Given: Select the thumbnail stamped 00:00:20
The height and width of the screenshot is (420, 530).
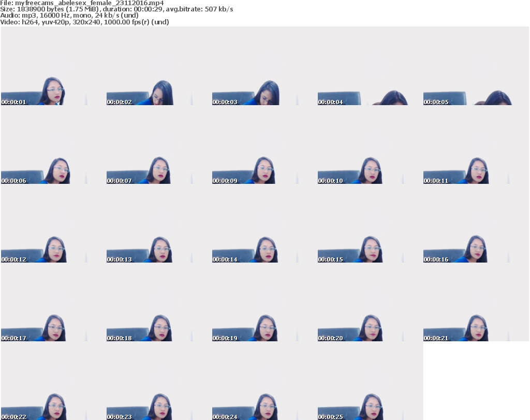Looking at the screenshot, I should 371,301.
